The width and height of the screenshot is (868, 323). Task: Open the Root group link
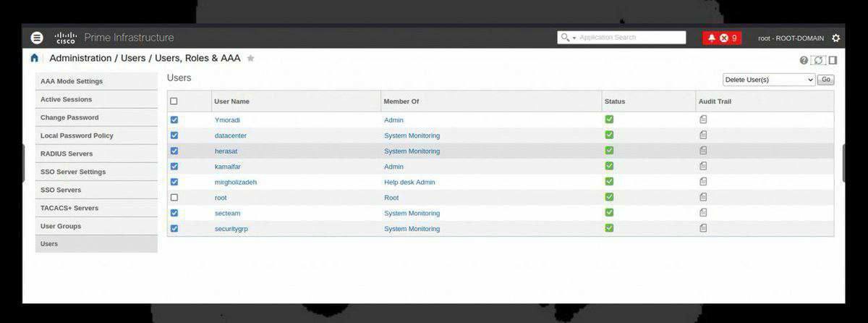[391, 198]
